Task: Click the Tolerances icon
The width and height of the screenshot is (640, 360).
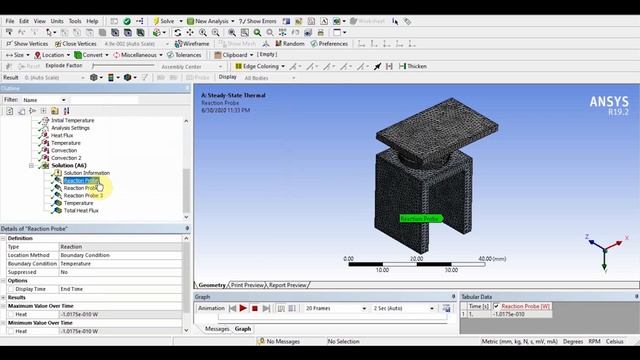Action: coord(171,55)
